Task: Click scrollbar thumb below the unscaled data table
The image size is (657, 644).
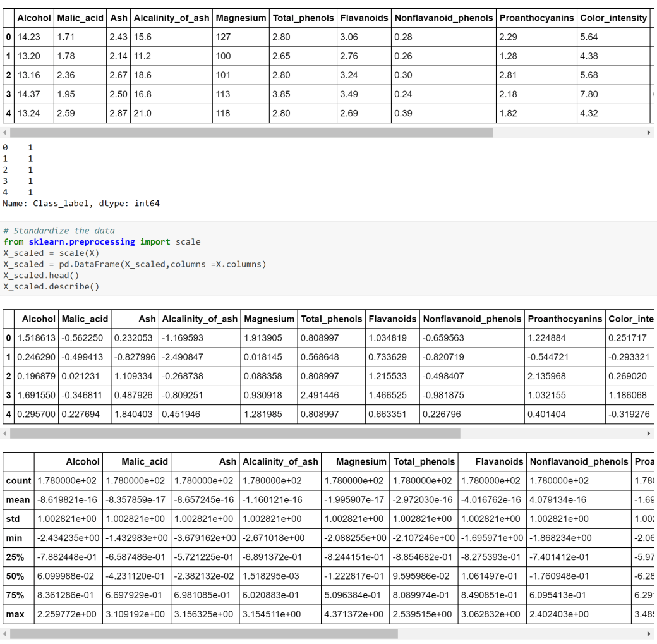Action: coord(251,133)
